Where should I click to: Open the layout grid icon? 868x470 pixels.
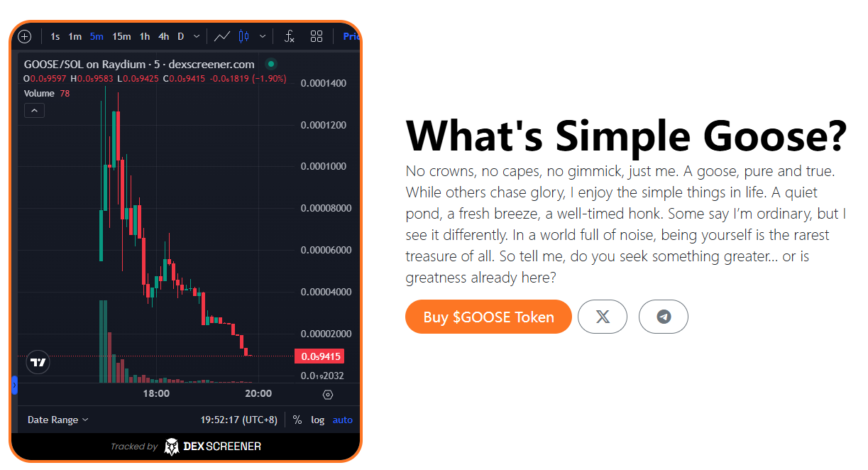click(x=317, y=36)
